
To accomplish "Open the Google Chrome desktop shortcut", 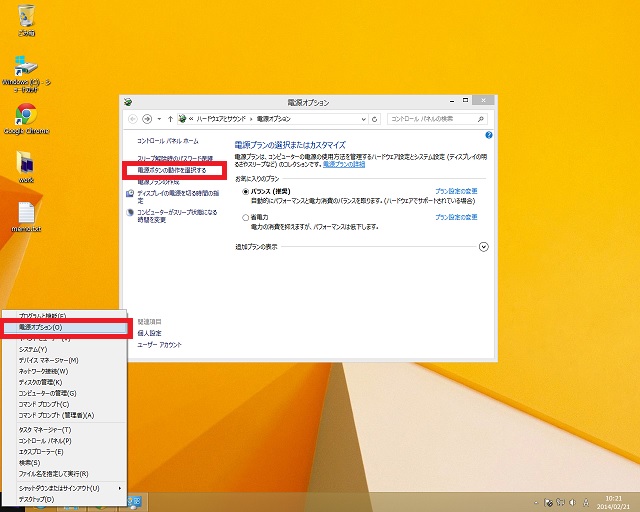I will click(x=24, y=118).
